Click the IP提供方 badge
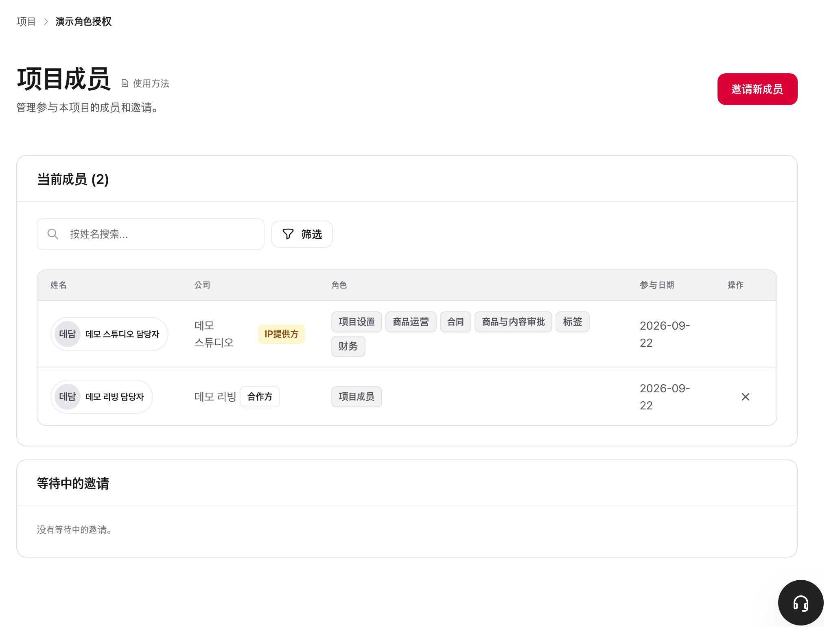This screenshot has width=840, height=643. [x=281, y=334]
